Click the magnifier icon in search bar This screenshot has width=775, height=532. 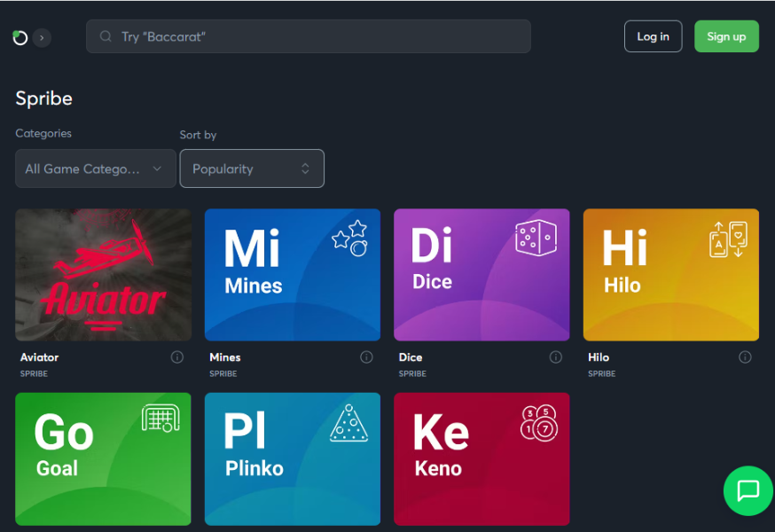pos(106,37)
